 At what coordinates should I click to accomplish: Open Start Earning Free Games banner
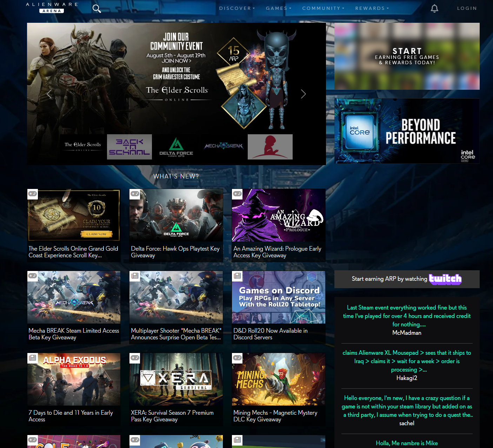pos(407,56)
